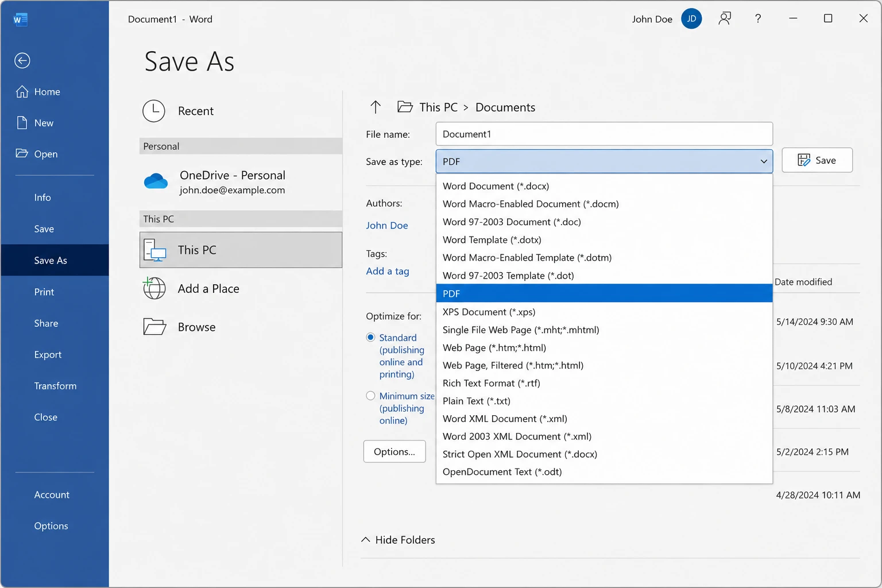The height and width of the screenshot is (588, 882).
Task: Open Print in backstage sidebar
Action: coord(55,292)
